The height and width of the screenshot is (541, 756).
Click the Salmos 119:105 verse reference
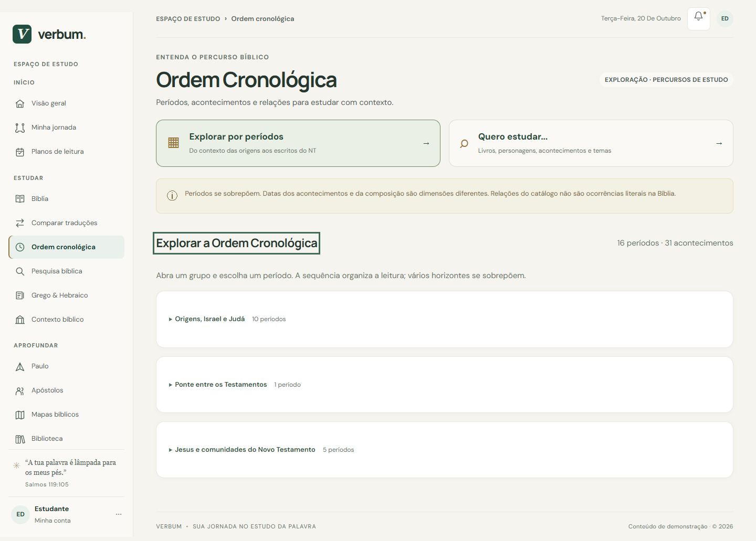(x=47, y=484)
